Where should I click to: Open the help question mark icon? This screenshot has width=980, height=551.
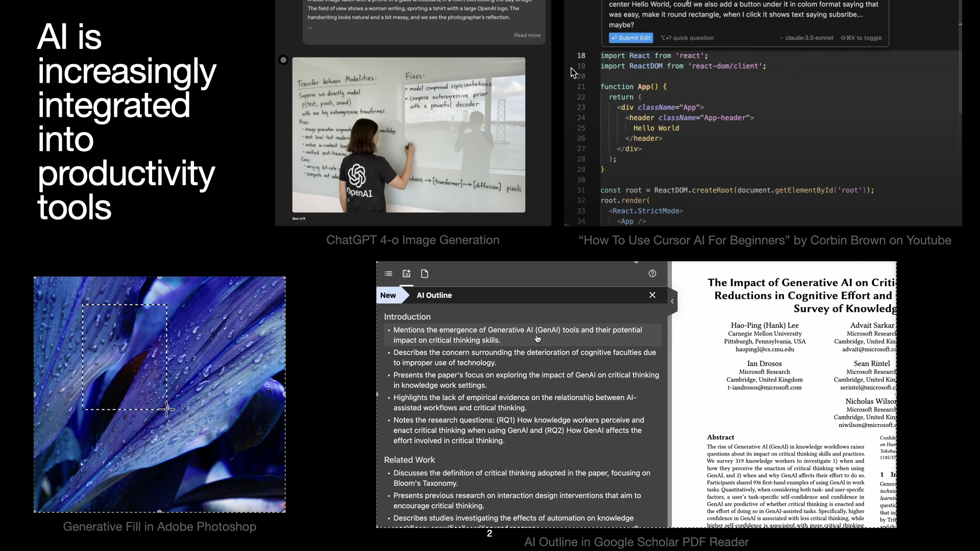tap(652, 274)
